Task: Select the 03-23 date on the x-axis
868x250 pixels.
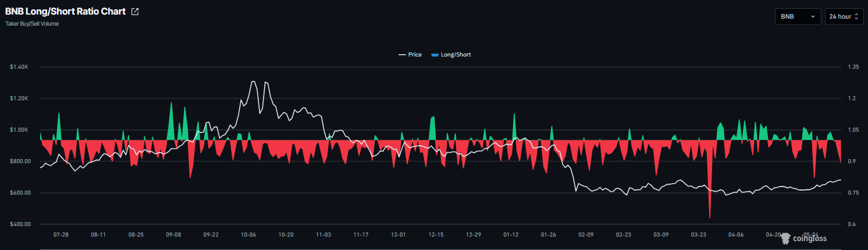Action: [x=698, y=235]
